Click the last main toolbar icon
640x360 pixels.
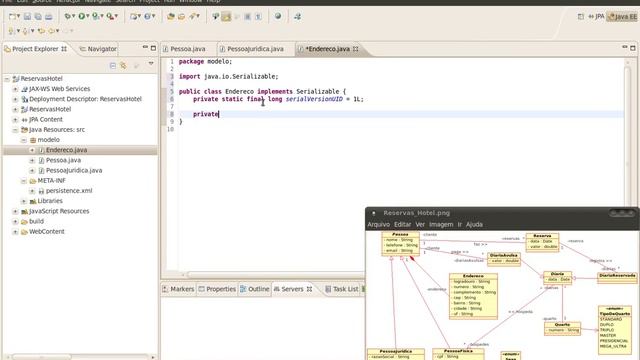(x=298, y=16)
